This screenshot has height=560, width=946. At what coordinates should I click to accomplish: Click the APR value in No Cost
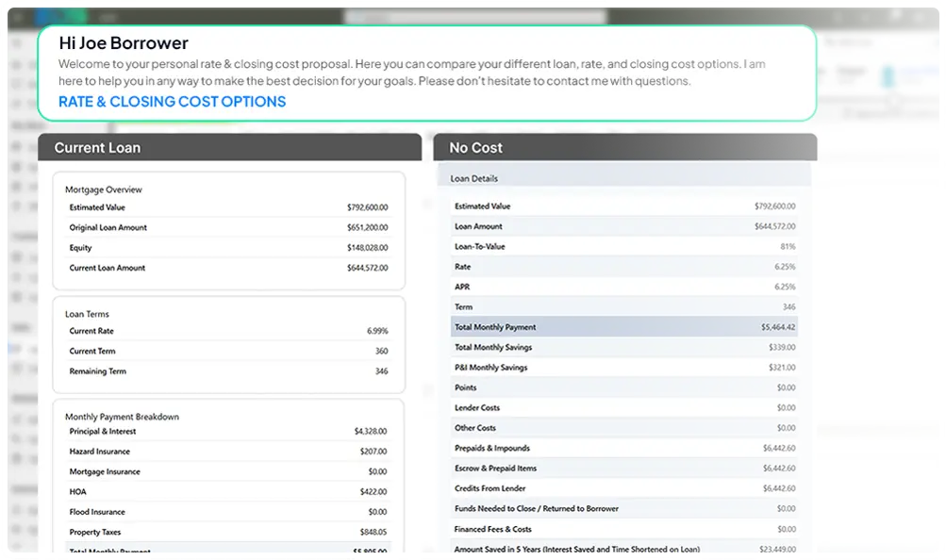point(785,287)
